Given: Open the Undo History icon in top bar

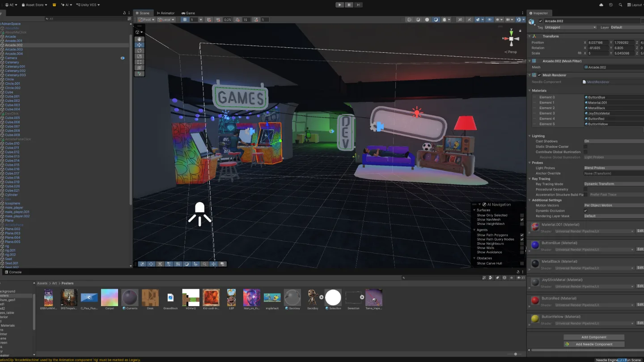Looking at the screenshot, I should tap(611, 5).
